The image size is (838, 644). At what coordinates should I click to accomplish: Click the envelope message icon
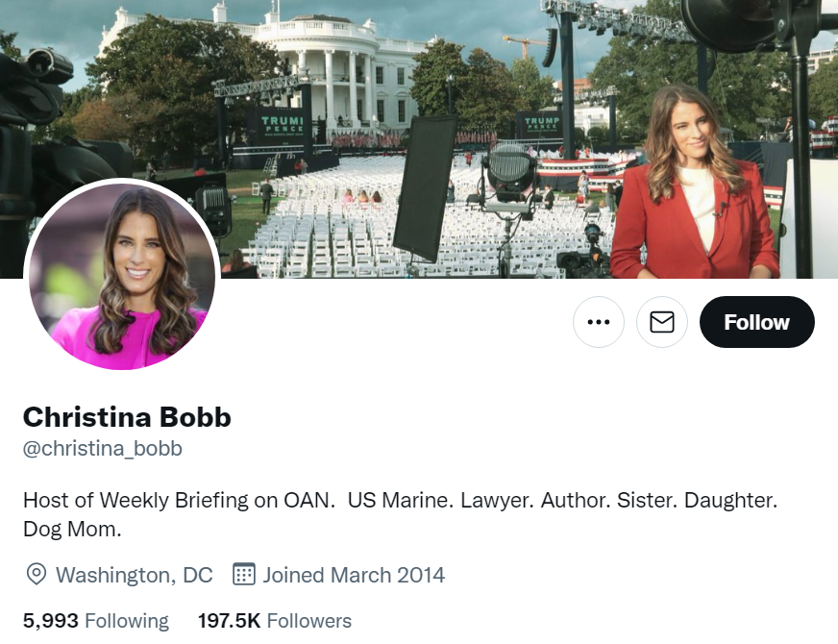[x=661, y=322]
